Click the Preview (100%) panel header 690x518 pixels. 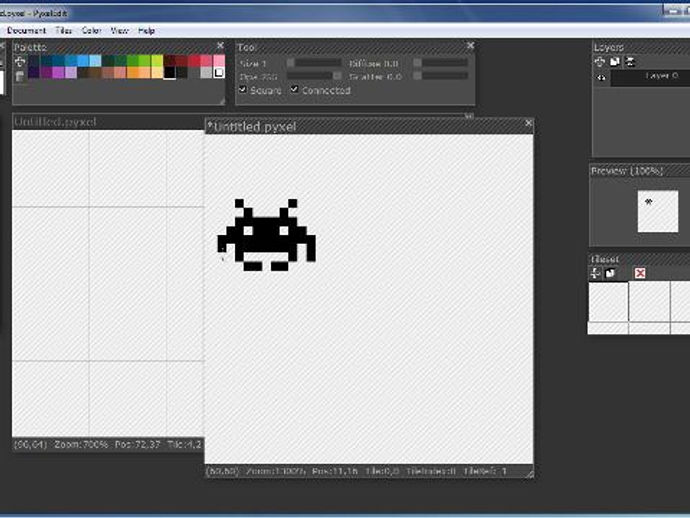(640, 170)
